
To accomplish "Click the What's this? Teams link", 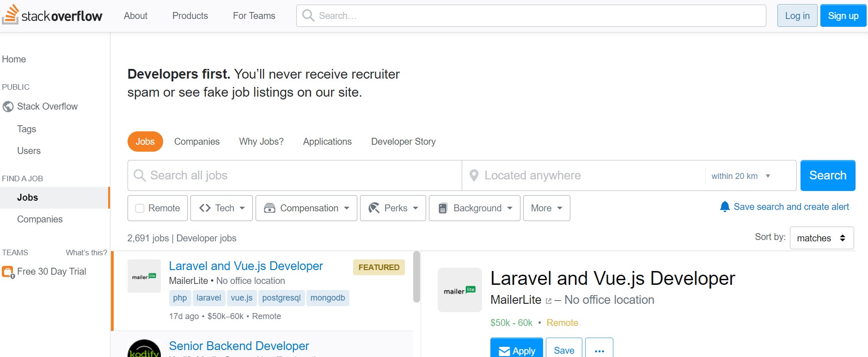I will point(86,252).
